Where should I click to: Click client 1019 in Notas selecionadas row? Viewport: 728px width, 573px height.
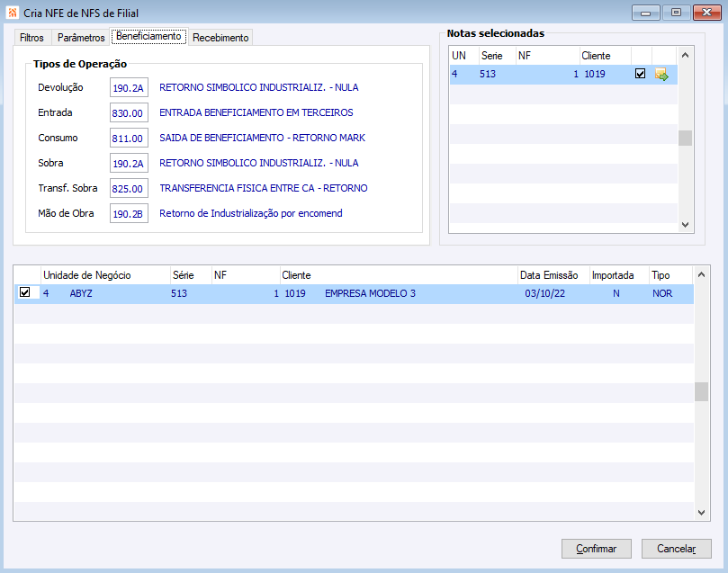[x=595, y=74]
